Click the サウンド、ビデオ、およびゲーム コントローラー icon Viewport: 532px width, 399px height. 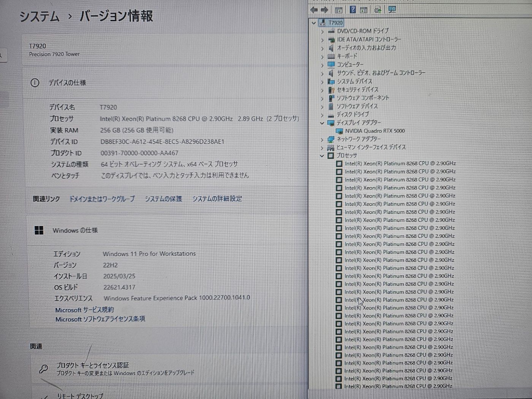331,73
